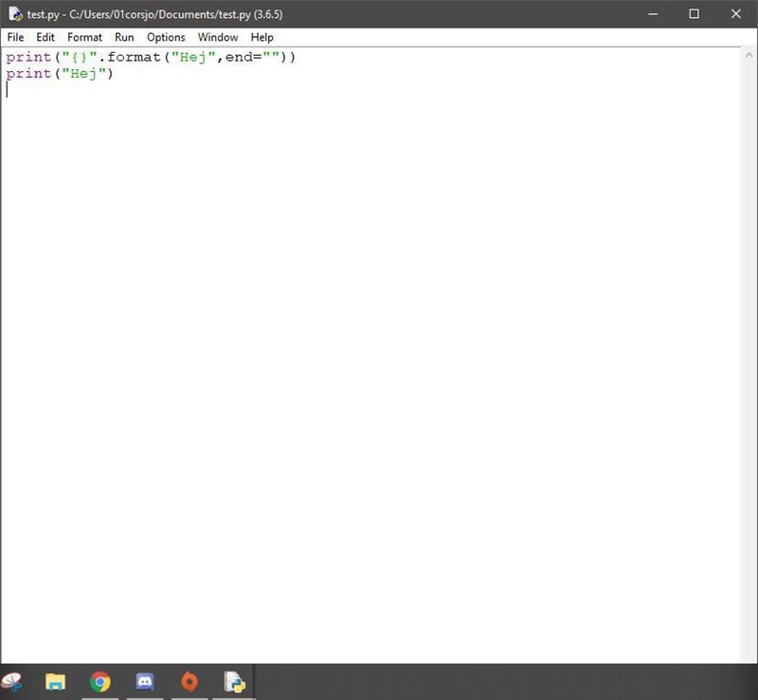
Task: Click the active IDLE editor icon in the taskbar
Action: (233, 681)
